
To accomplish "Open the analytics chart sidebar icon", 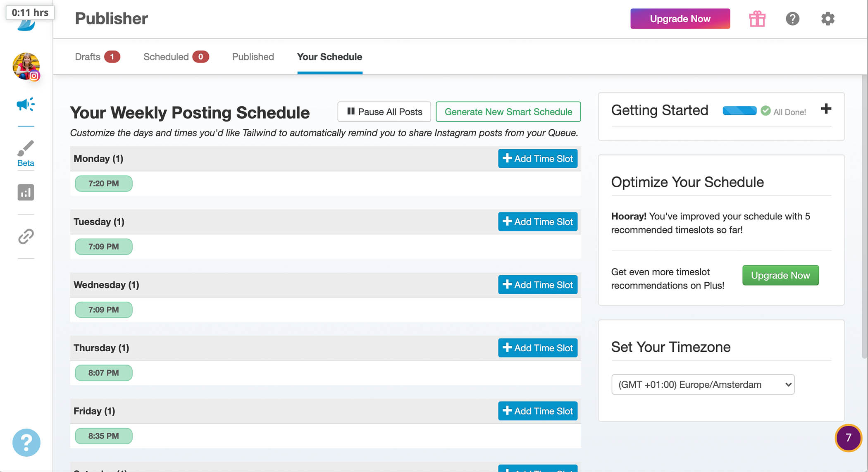I will 26,193.
